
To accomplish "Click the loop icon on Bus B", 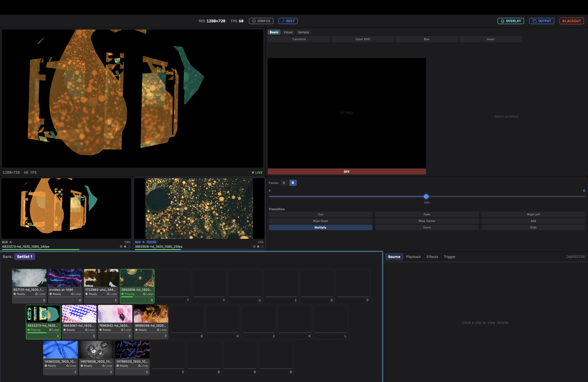I will (254, 246).
